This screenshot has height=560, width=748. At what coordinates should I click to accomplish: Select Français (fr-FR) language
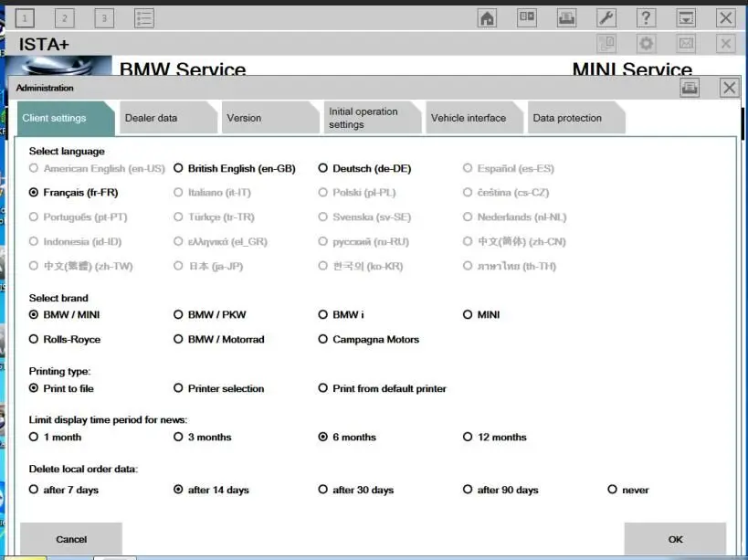pyautogui.click(x=73, y=192)
